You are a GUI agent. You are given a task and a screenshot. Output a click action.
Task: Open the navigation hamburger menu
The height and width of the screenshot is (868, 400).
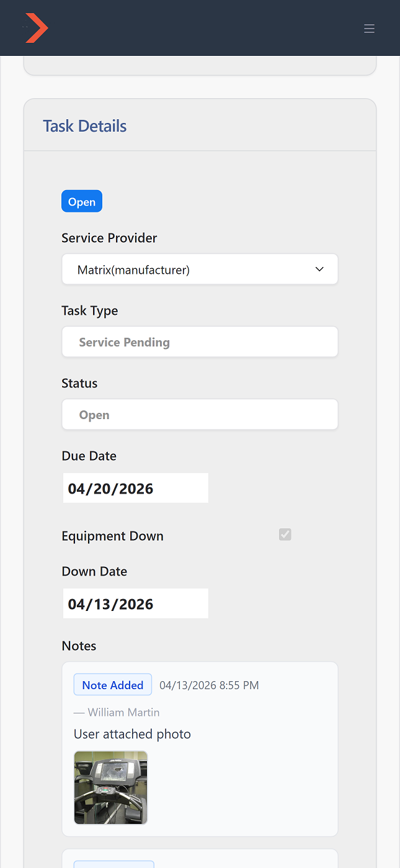[x=369, y=29]
